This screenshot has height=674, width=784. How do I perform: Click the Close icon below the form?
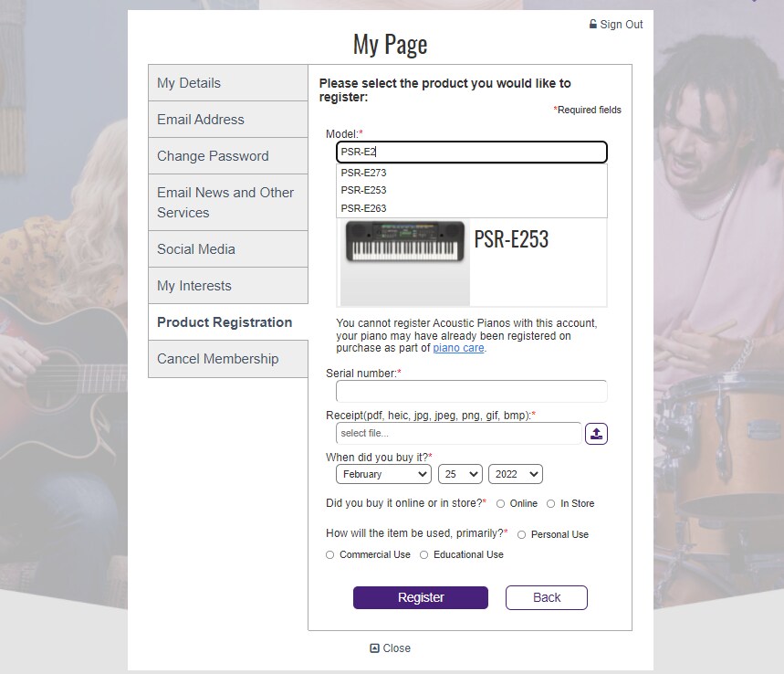[x=374, y=648]
